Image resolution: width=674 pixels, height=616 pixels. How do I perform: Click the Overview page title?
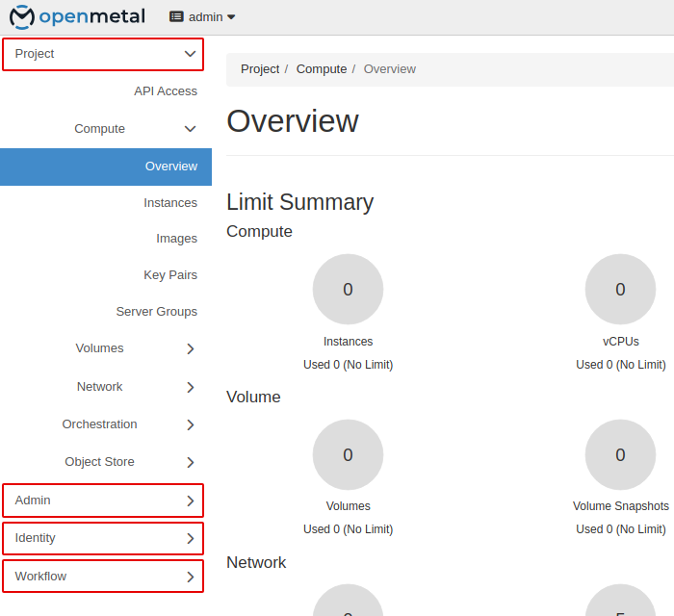pos(293,121)
